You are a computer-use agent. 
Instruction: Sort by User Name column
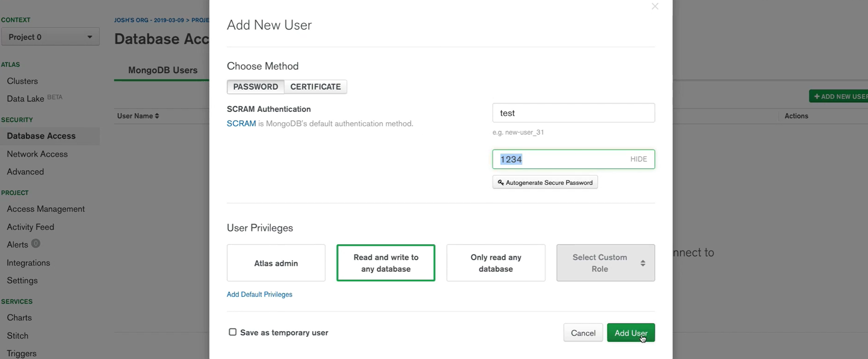[x=138, y=116]
